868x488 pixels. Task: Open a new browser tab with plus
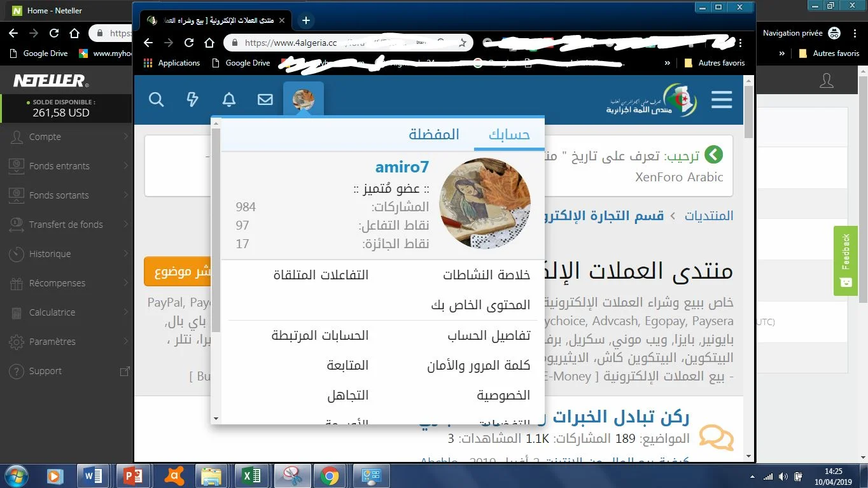pyautogui.click(x=306, y=20)
